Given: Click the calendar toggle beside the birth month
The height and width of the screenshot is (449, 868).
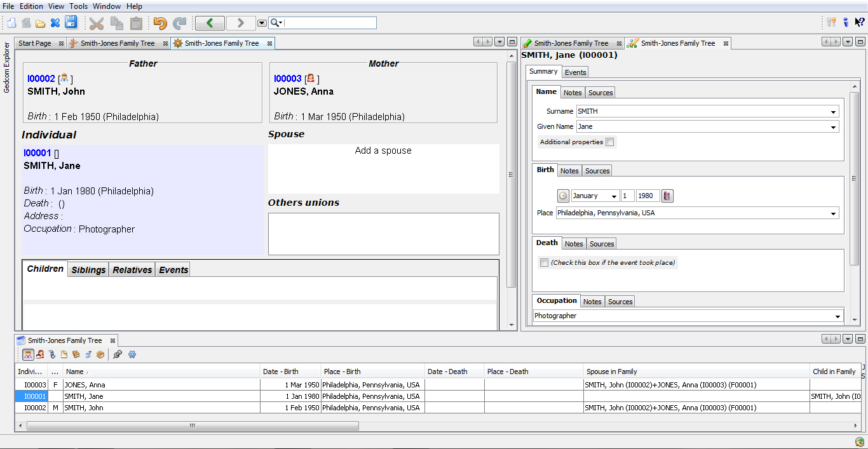Looking at the screenshot, I should click(x=563, y=196).
